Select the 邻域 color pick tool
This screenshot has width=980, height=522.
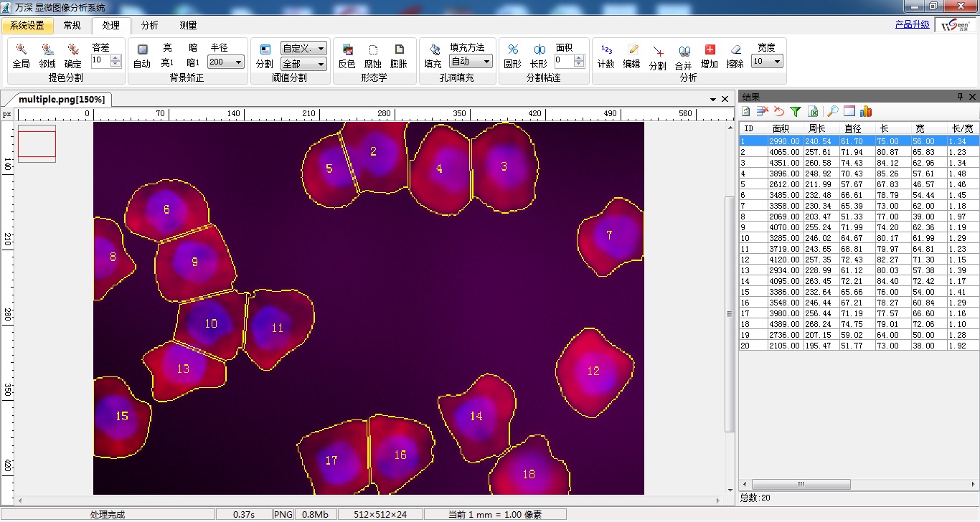47,56
